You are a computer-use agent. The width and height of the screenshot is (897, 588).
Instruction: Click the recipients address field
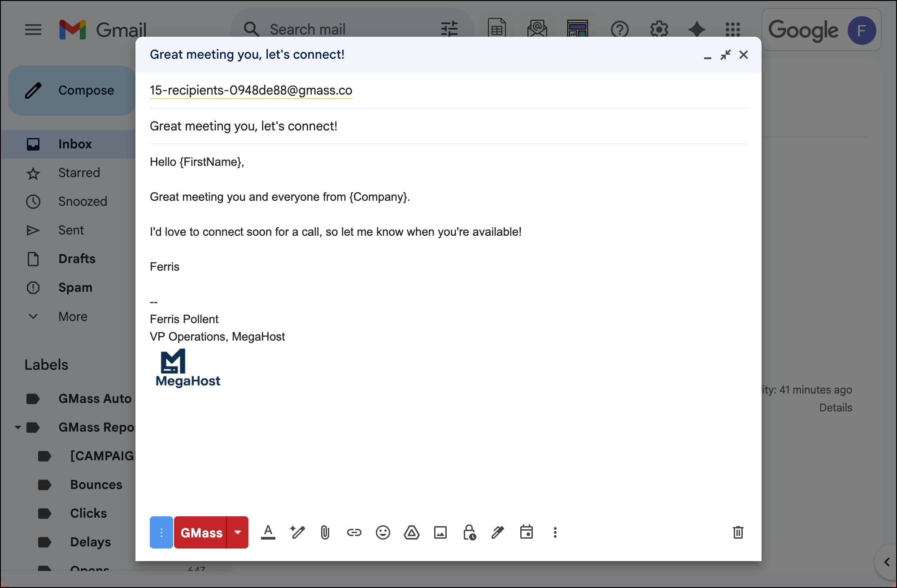click(x=251, y=91)
